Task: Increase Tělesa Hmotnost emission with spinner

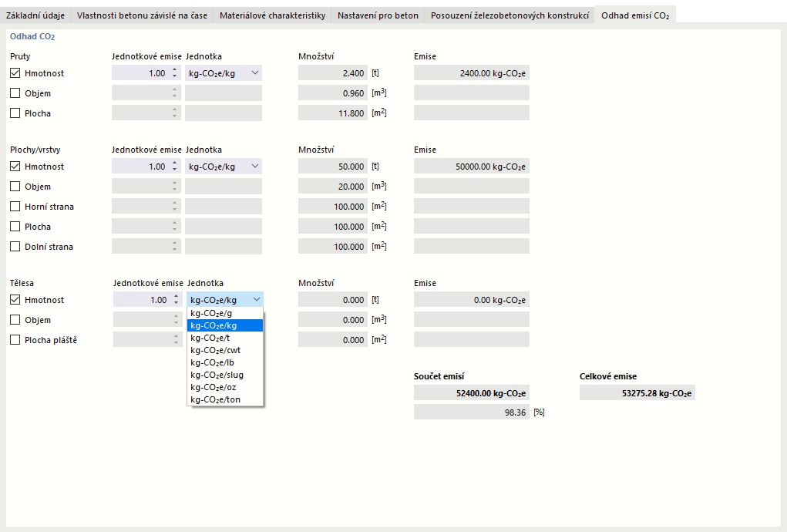Action: (177, 297)
